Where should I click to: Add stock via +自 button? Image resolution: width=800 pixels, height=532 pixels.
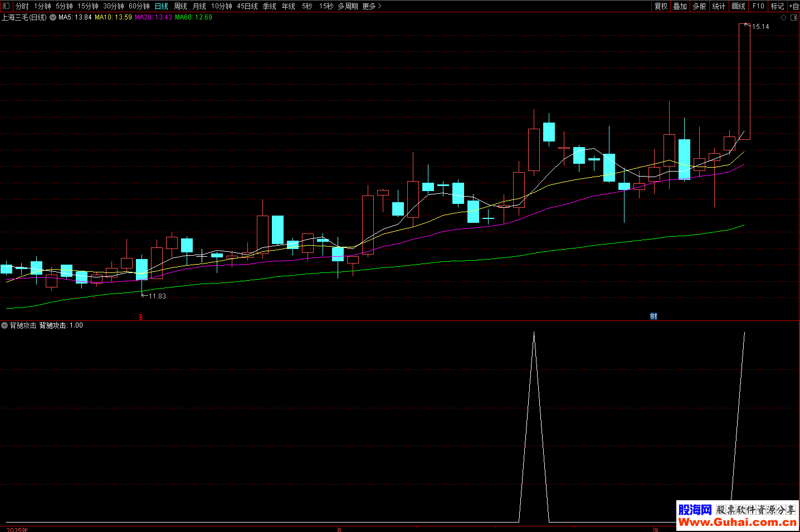pyautogui.click(x=794, y=6)
